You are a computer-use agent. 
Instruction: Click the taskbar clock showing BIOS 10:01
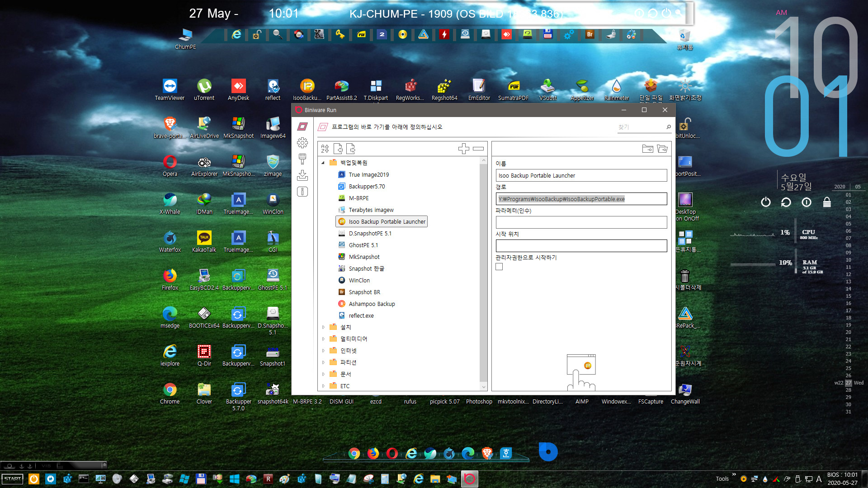(842, 479)
